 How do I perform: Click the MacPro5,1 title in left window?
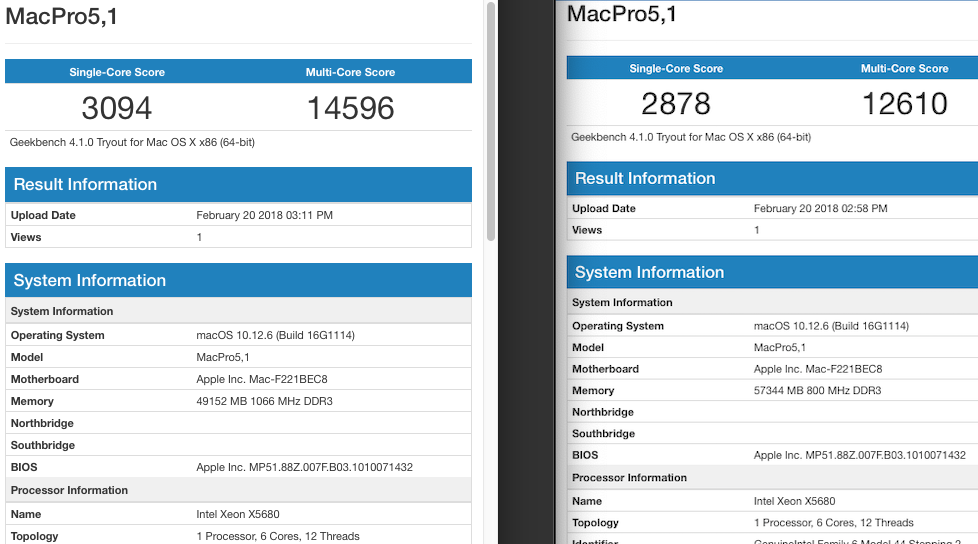click(61, 16)
